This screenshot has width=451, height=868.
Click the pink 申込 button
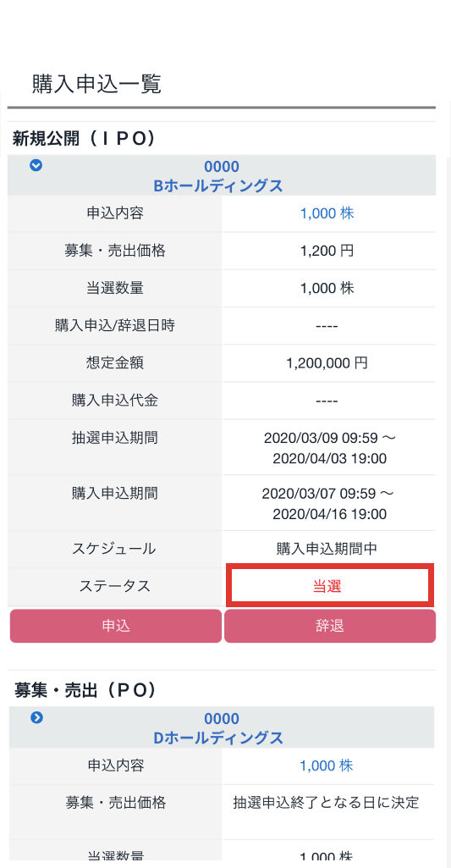[116, 626]
